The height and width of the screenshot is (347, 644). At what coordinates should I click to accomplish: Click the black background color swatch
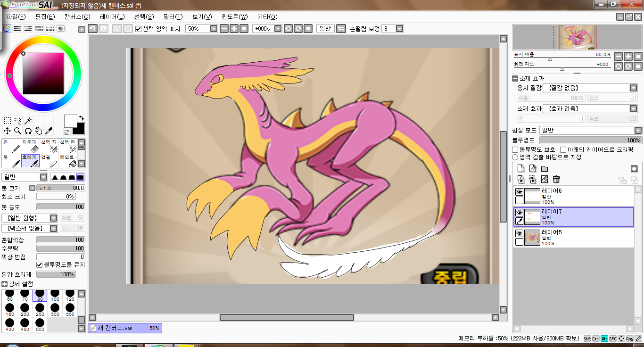pos(78,128)
